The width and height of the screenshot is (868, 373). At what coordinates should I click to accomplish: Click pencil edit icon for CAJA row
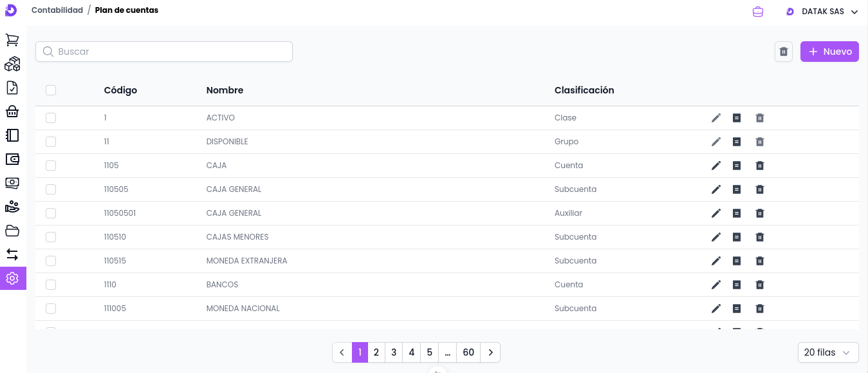[716, 166]
